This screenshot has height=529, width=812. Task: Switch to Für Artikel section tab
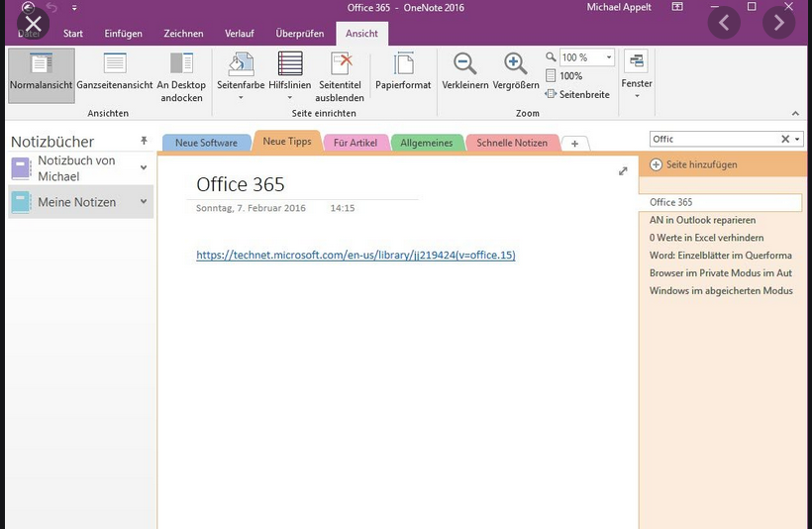pos(355,143)
